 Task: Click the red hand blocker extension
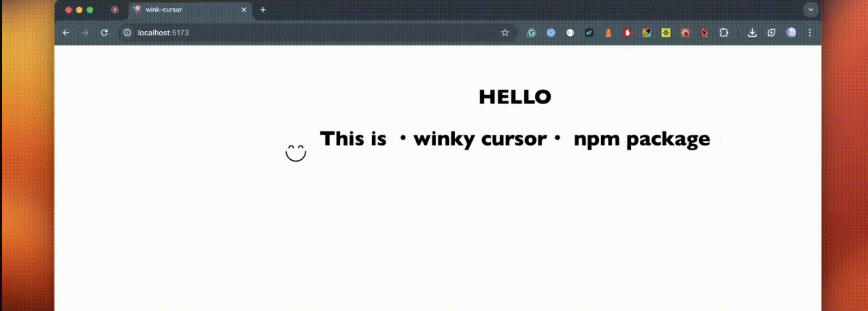click(x=627, y=33)
